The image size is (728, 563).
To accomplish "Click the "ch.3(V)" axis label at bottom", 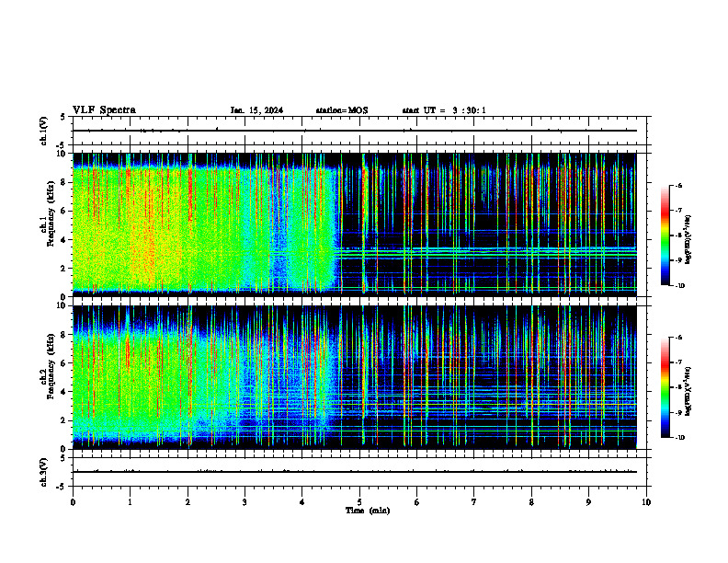I will point(44,472).
